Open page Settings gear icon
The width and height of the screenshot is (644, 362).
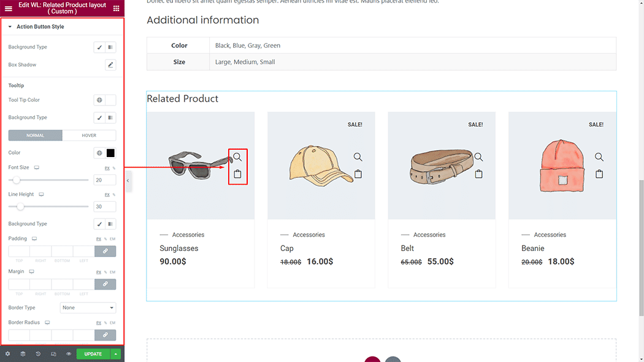pyautogui.click(x=7, y=354)
